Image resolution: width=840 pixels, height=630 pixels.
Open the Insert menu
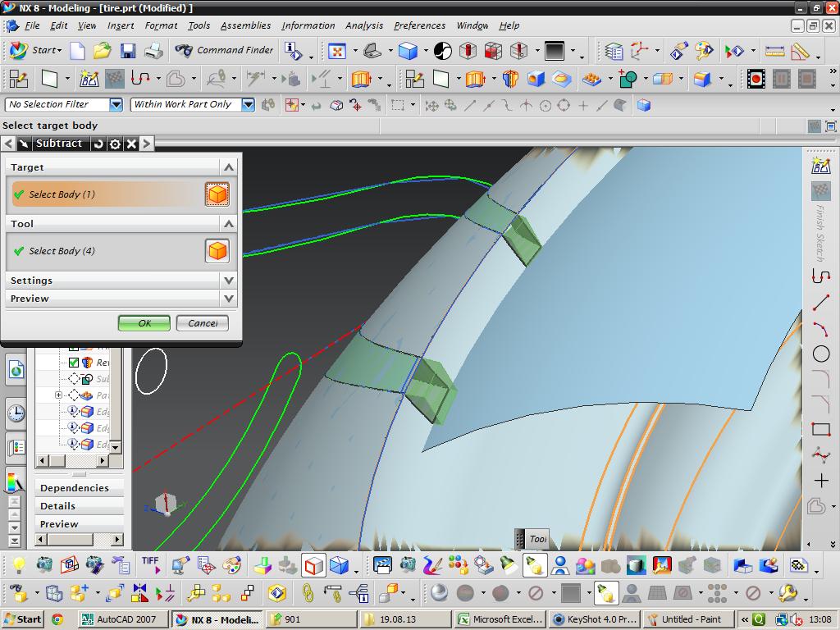click(x=121, y=25)
